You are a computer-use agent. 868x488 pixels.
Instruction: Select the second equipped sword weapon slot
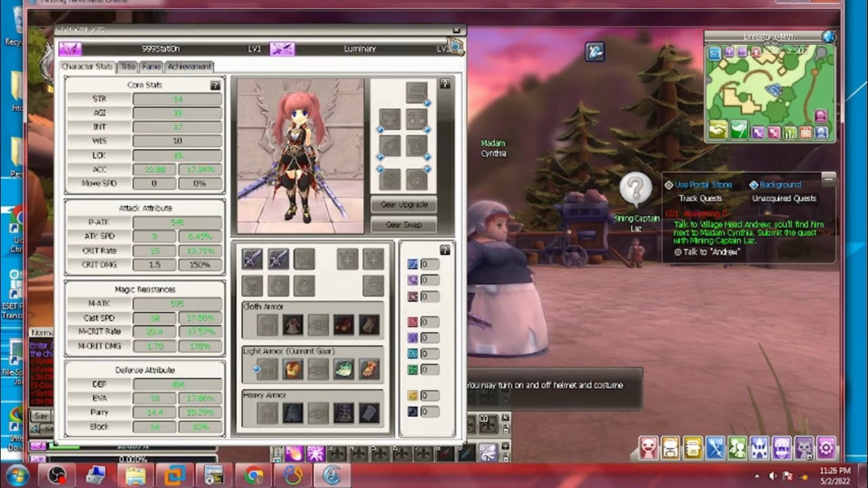[277, 258]
